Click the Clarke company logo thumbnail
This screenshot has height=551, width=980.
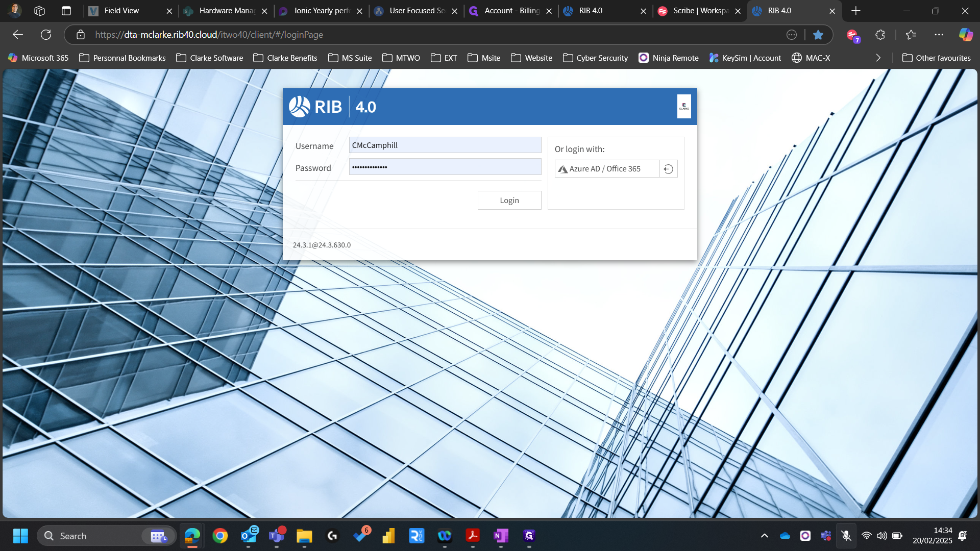click(684, 107)
